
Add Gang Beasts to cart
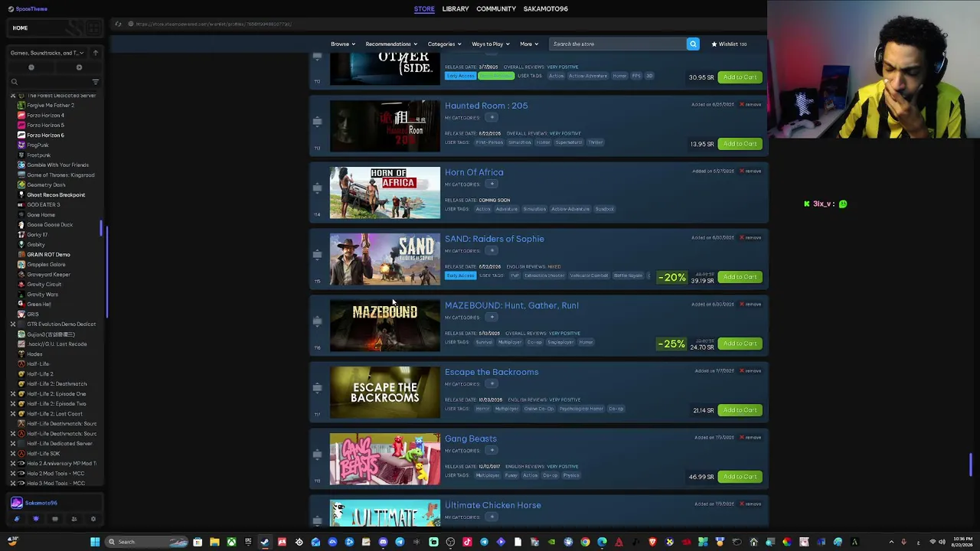[740, 477]
